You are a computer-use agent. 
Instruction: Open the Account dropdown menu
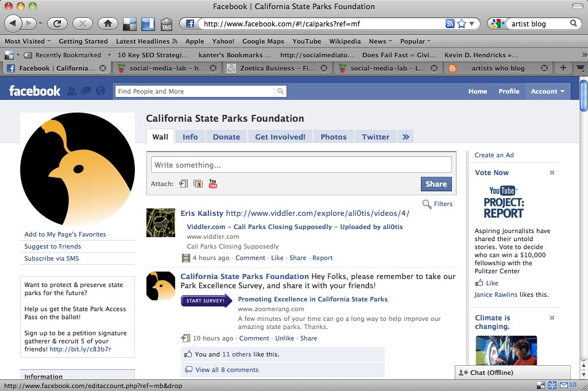[546, 91]
